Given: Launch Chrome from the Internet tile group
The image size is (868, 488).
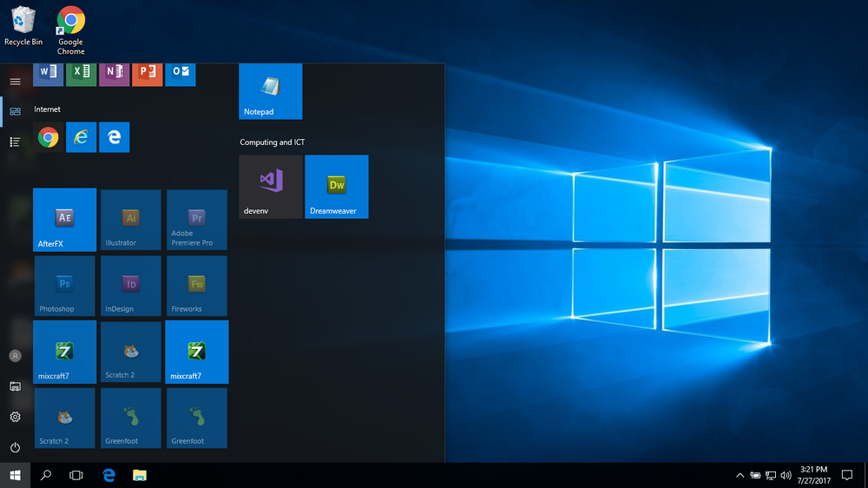Looking at the screenshot, I should (48, 137).
